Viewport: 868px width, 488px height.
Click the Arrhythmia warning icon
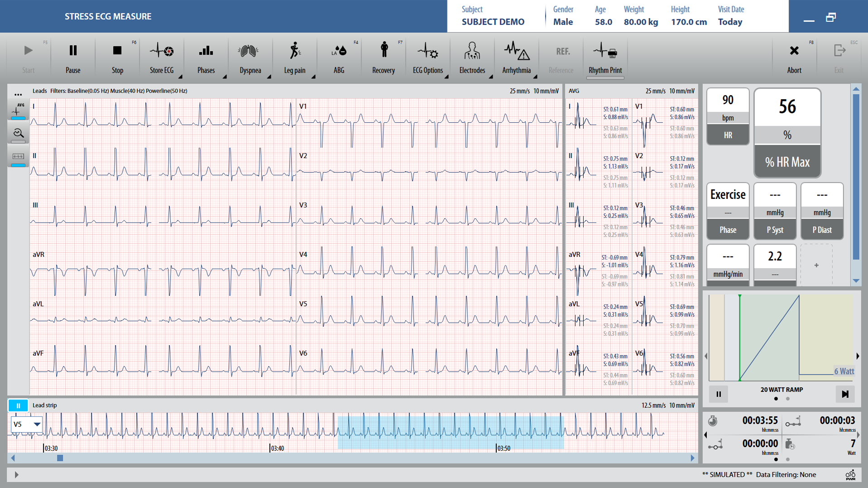pos(516,58)
